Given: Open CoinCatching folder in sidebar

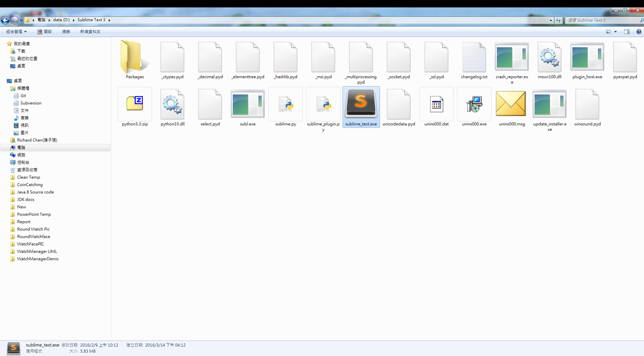Looking at the screenshot, I should pos(29,185).
